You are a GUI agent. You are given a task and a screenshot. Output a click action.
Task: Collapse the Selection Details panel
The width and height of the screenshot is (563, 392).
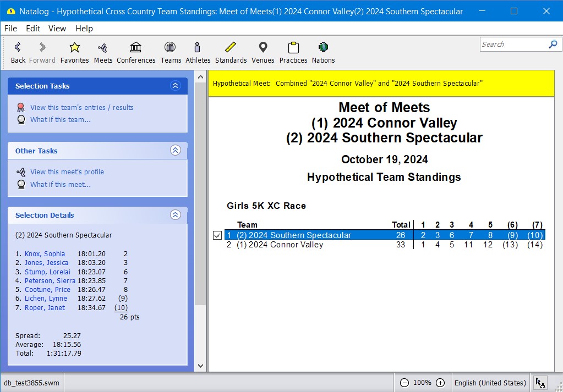pos(175,215)
